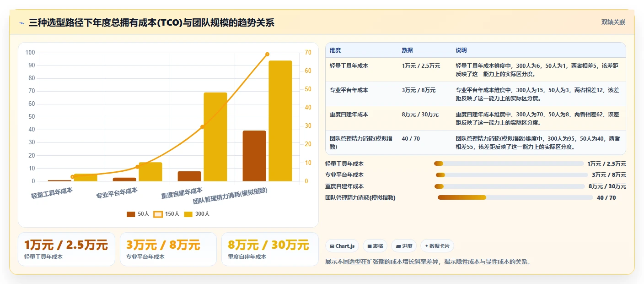Click the 300人 bar for 专业平台年成本
The width and height of the screenshot is (644, 284).
150,172
